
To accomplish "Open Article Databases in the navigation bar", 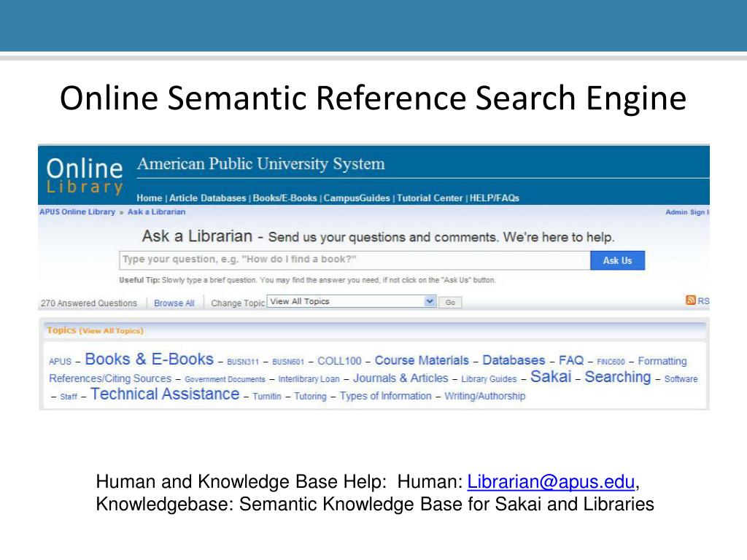I will (208, 198).
